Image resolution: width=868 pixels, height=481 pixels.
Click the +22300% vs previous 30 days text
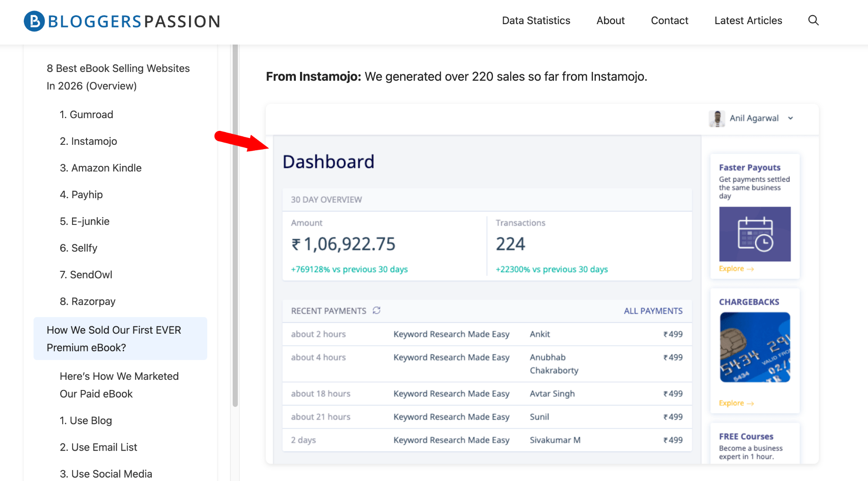552,269
